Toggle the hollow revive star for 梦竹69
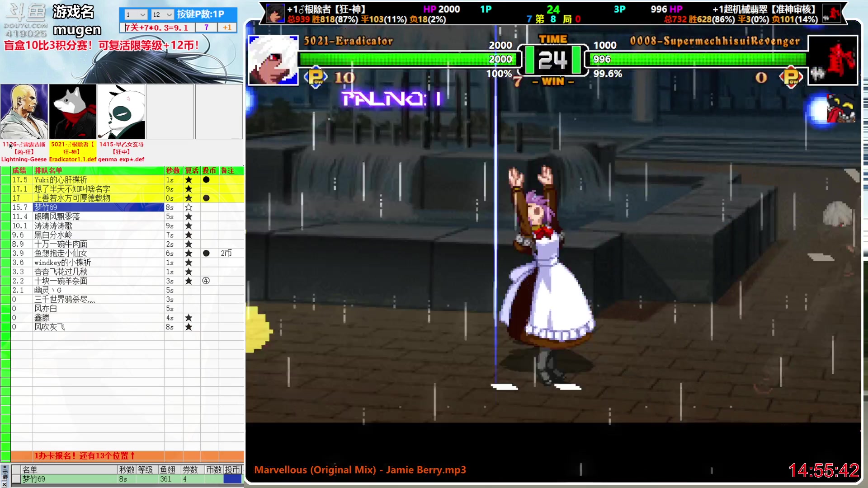 [x=189, y=207]
